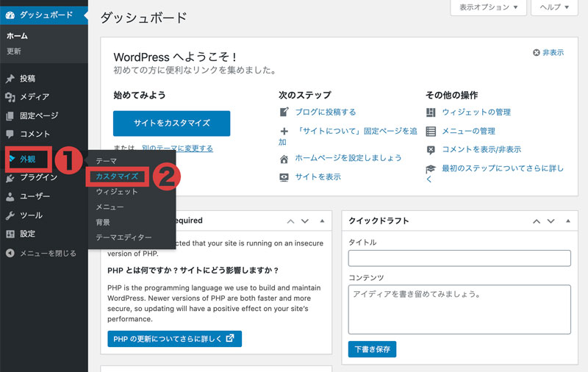Image resolution: width=588 pixels, height=372 pixels.
Task: Open the ヘルプ dropdown tab
Action: pos(554,7)
